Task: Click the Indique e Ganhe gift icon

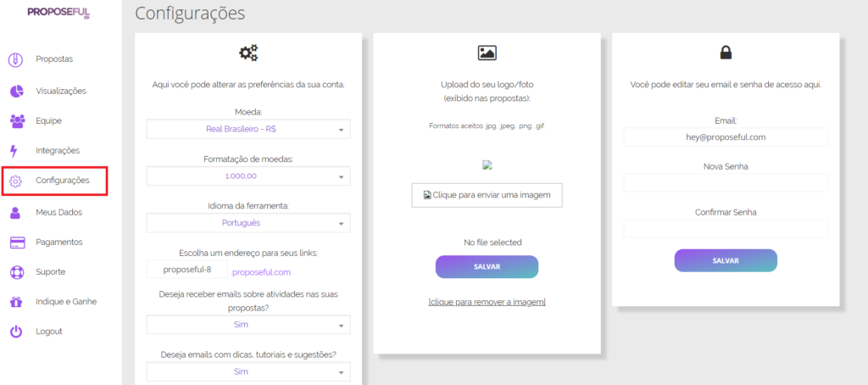Action: 16,302
